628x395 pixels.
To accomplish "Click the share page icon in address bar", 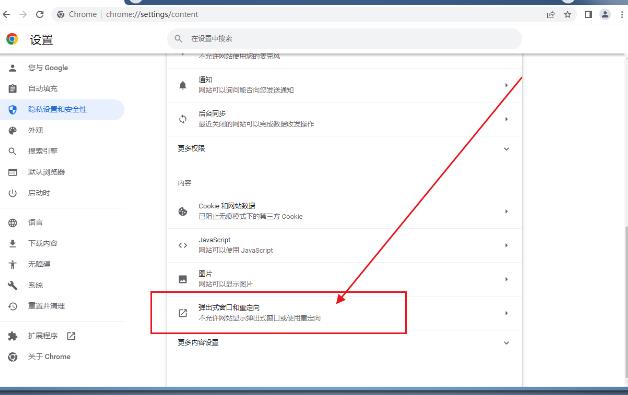I will click(551, 15).
